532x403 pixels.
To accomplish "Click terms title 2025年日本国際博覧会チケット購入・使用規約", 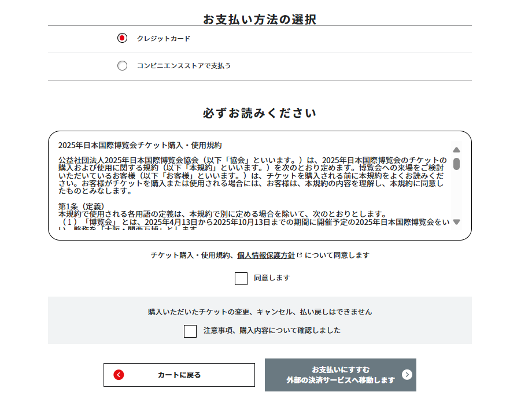I will tap(140, 145).
